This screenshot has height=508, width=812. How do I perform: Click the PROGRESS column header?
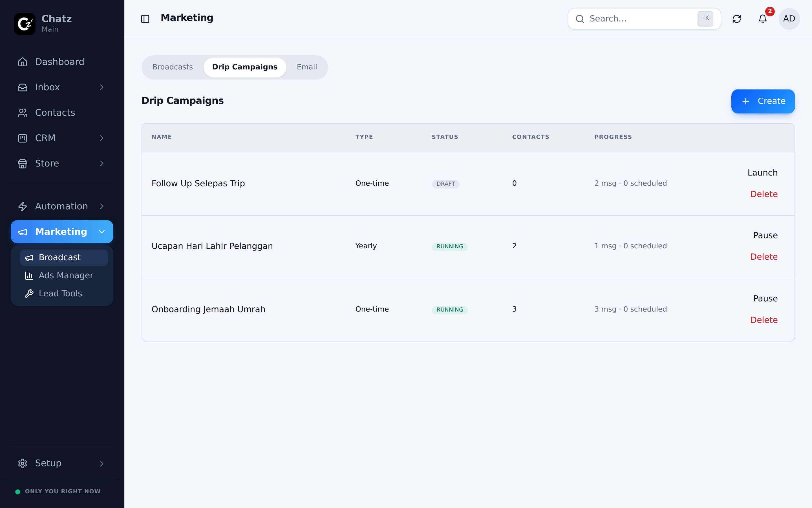[613, 137]
